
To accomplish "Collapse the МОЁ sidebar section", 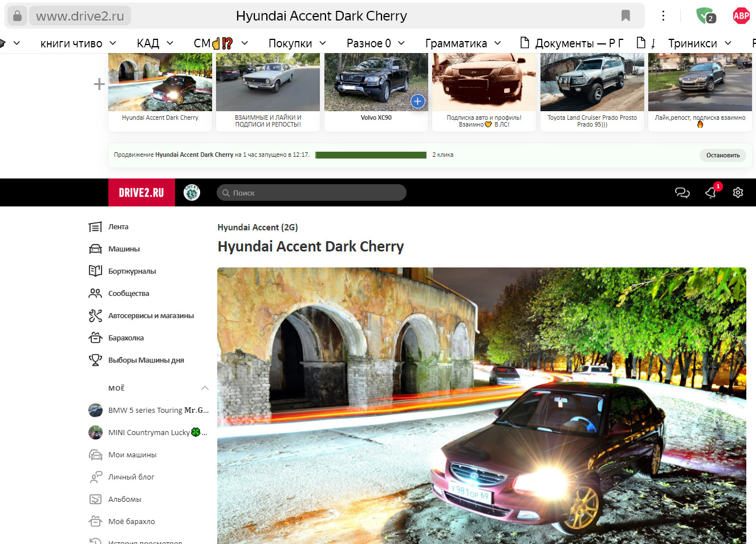I will (205, 388).
